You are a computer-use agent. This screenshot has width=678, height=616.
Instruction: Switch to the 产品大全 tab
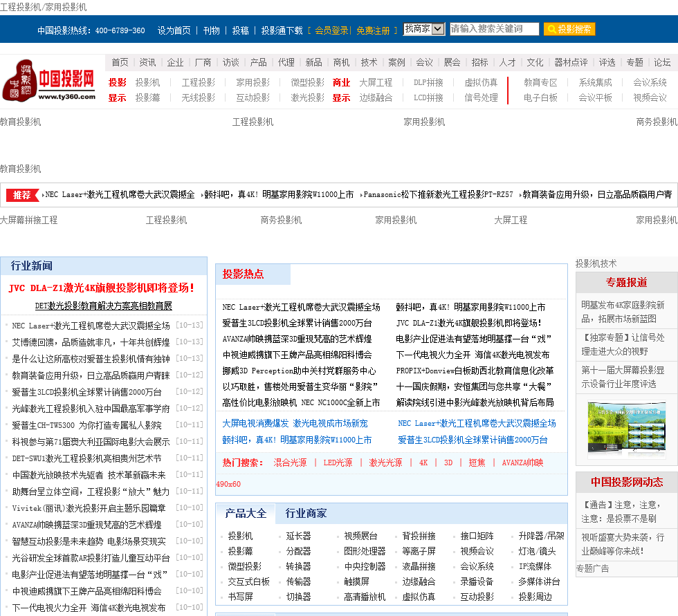coord(246,513)
